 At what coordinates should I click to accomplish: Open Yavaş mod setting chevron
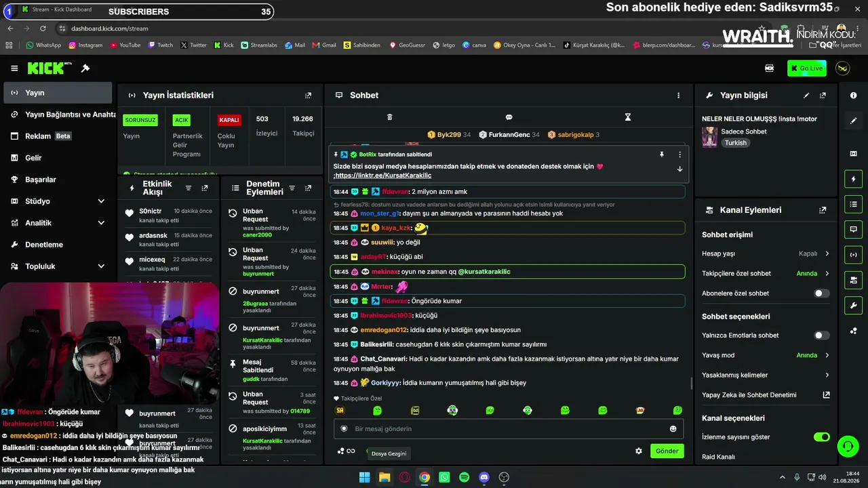pos(827,355)
